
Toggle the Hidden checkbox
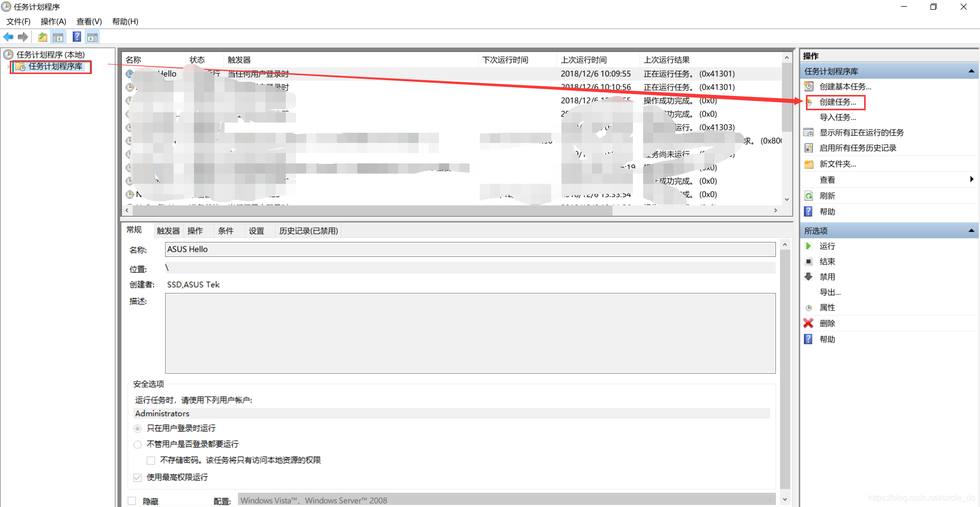[132, 501]
